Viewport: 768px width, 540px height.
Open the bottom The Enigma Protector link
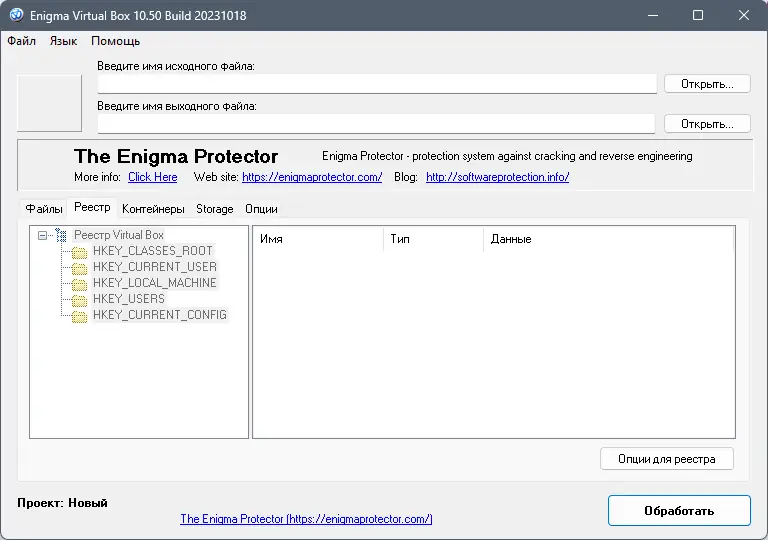pos(306,519)
